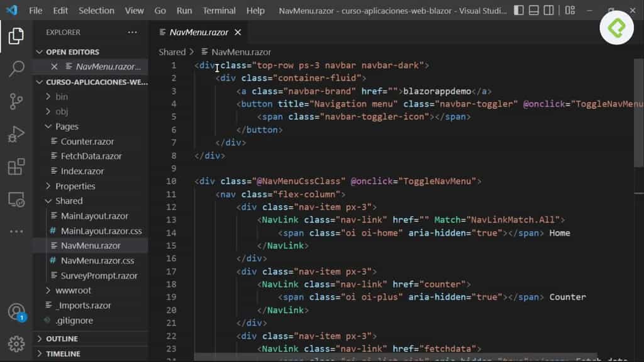Image resolution: width=644 pixels, height=362 pixels.
Task: Click the Accounts icon with the notification badge
Action: pos(16,313)
